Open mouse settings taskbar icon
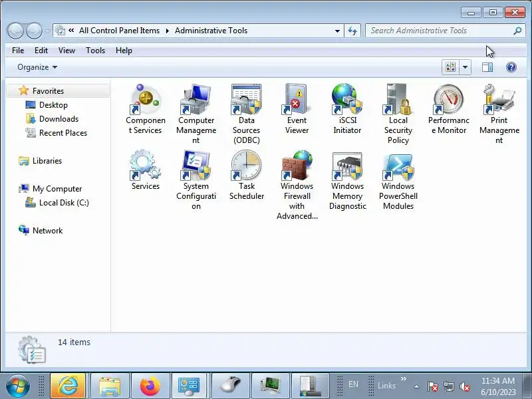This screenshot has width=532, height=399. 231,386
